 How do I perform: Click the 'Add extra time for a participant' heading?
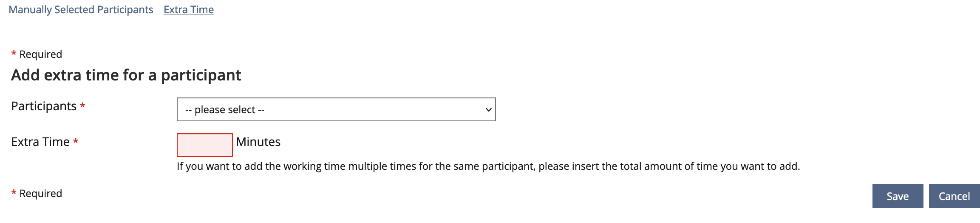[x=126, y=75]
